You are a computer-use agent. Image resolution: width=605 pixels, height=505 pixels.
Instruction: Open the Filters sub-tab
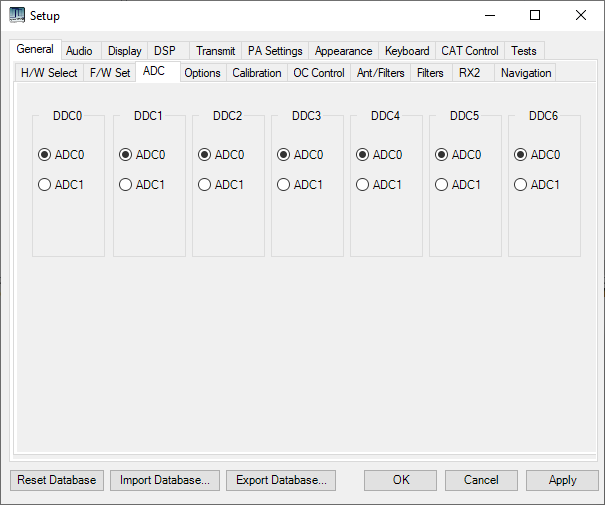[x=430, y=73]
